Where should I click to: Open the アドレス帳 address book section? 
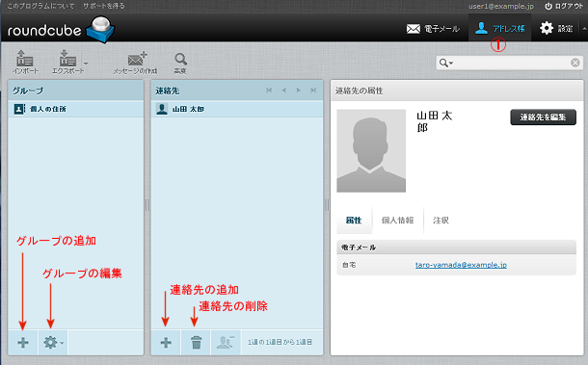point(499,29)
